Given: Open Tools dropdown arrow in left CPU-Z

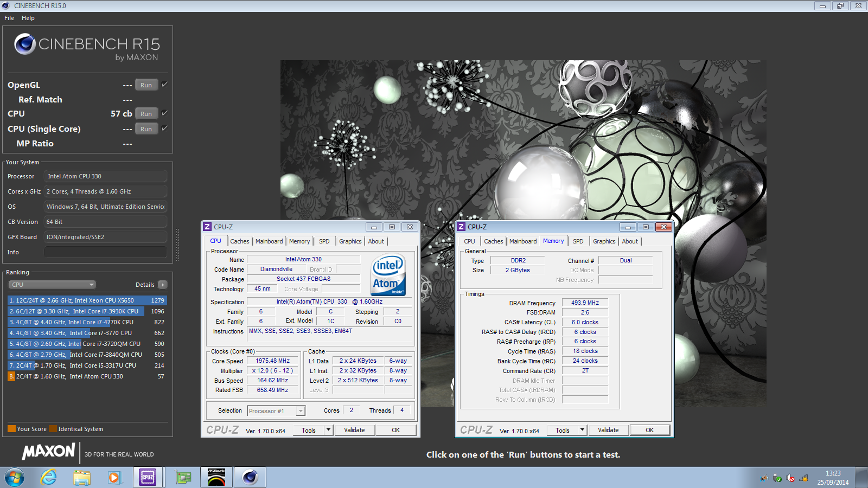Looking at the screenshot, I should pyautogui.click(x=328, y=430).
